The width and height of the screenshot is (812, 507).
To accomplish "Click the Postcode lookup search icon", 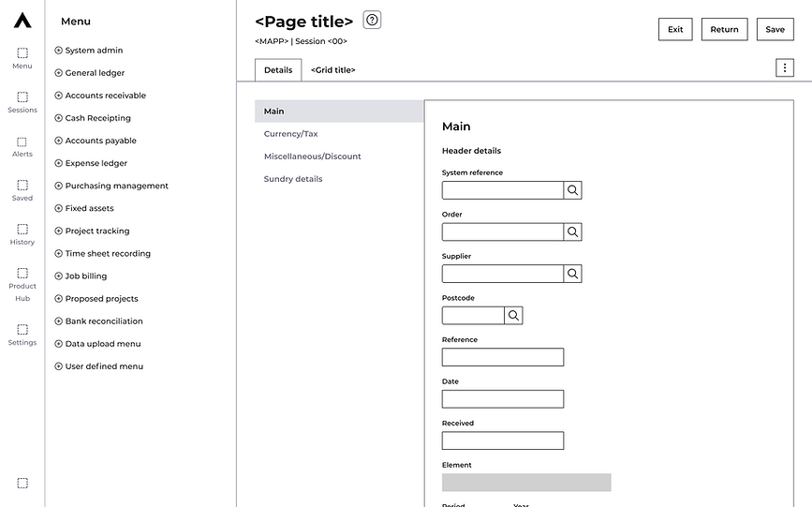I will click(x=513, y=315).
